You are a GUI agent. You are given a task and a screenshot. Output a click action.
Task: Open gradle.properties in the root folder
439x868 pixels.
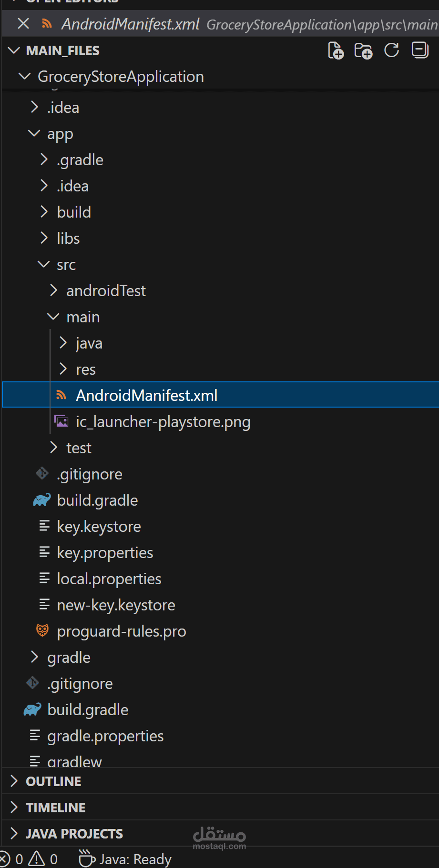105,736
